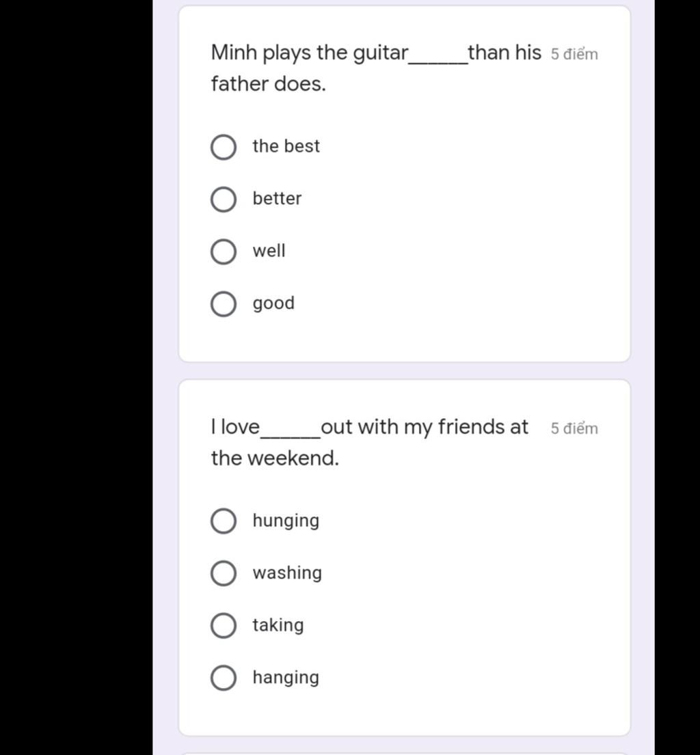Screen dimensions: 700x755
Task: Pick the radio circle for "washing"
Action: (x=223, y=573)
